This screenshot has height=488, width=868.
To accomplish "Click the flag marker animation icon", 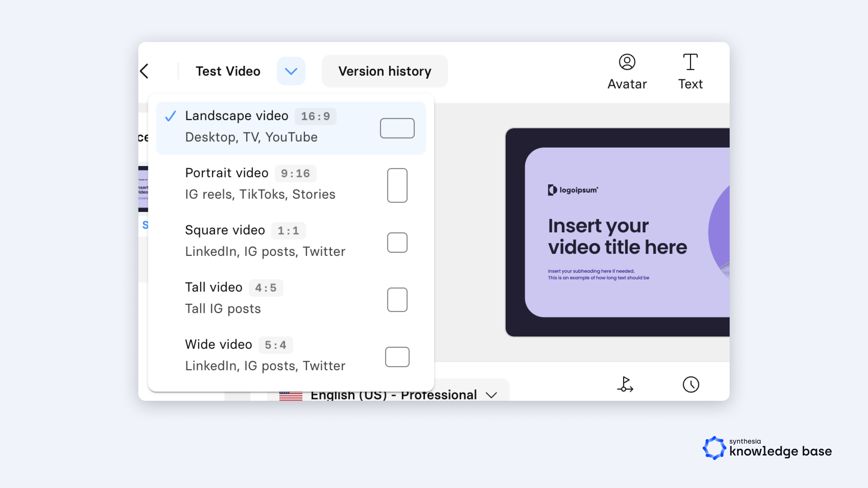I will tap(625, 384).
